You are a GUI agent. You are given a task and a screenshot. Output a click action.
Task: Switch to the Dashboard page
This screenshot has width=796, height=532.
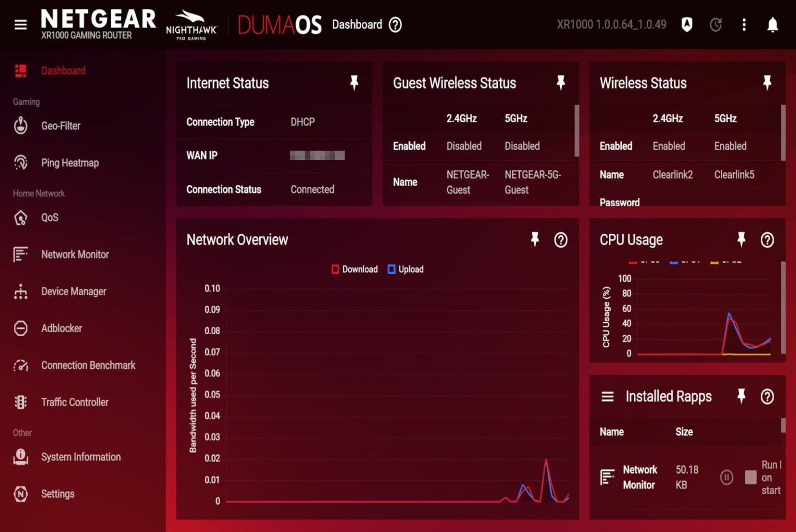pos(63,70)
